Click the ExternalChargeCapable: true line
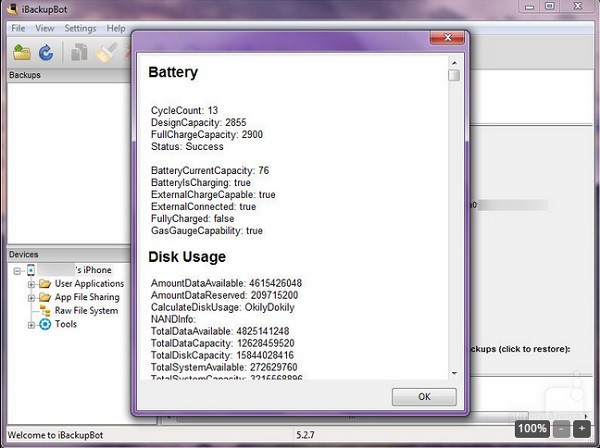Screen dimensions: 600x448 tap(213, 195)
